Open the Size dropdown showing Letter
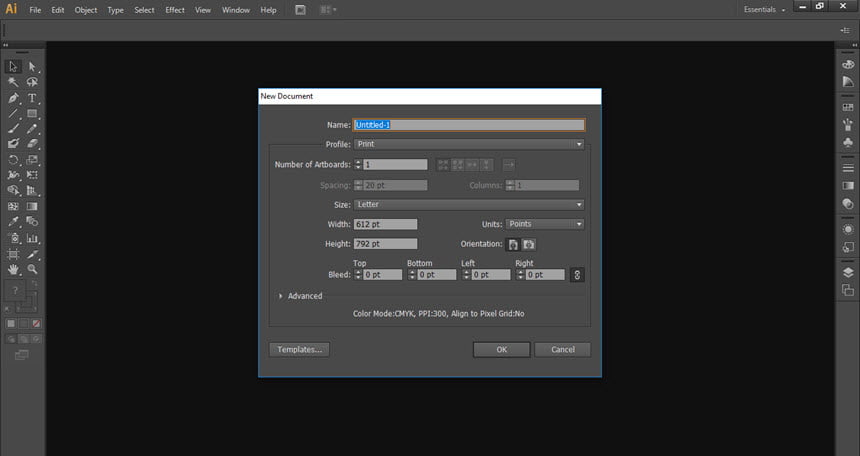 pyautogui.click(x=469, y=205)
